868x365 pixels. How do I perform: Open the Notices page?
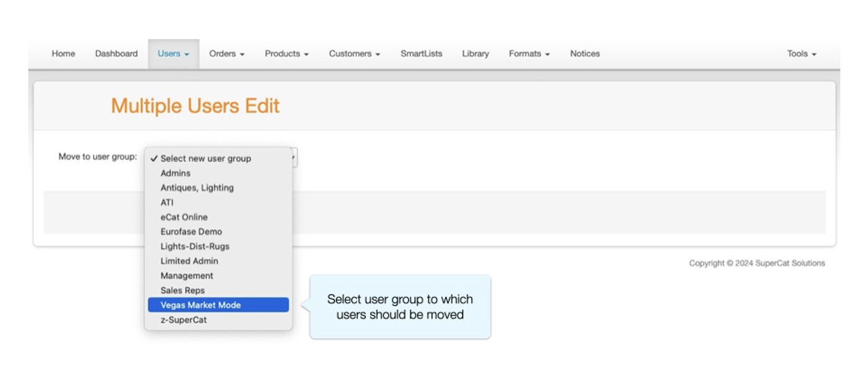585,54
